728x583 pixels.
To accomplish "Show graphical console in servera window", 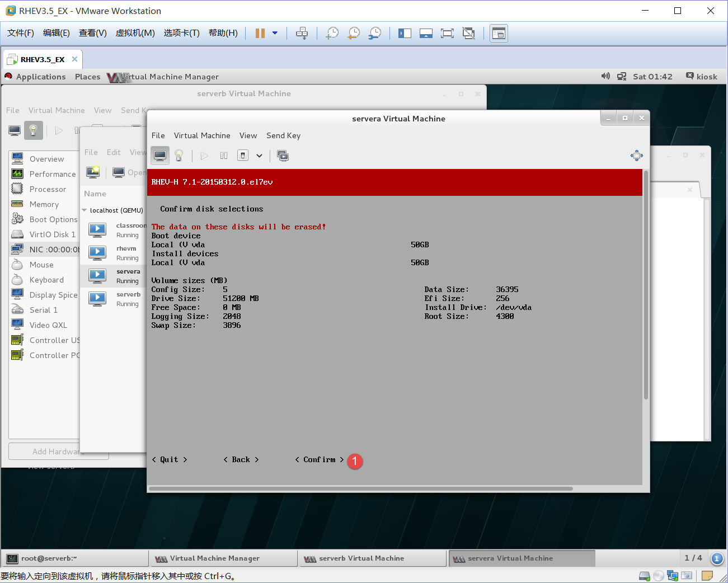I will click(160, 156).
